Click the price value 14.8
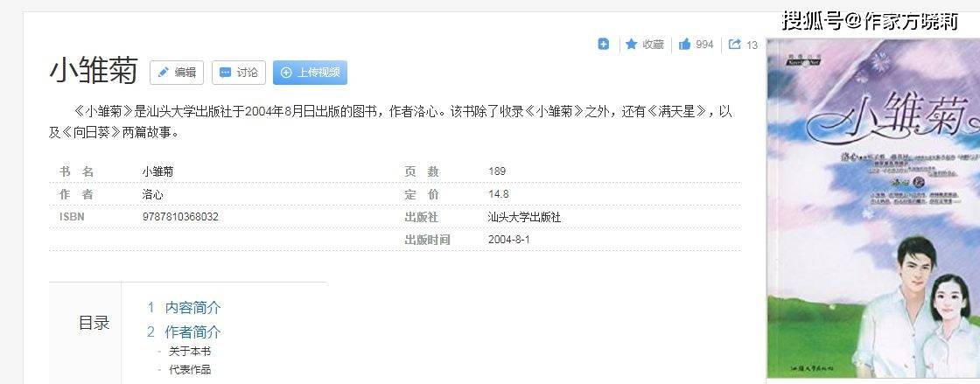The width and height of the screenshot is (980, 384). (499, 194)
